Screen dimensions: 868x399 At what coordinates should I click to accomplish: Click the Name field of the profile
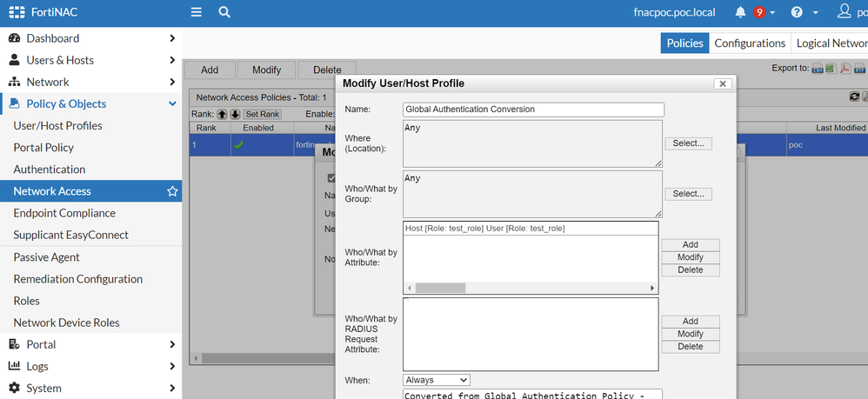pyautogui.click(x=534, y=110)
